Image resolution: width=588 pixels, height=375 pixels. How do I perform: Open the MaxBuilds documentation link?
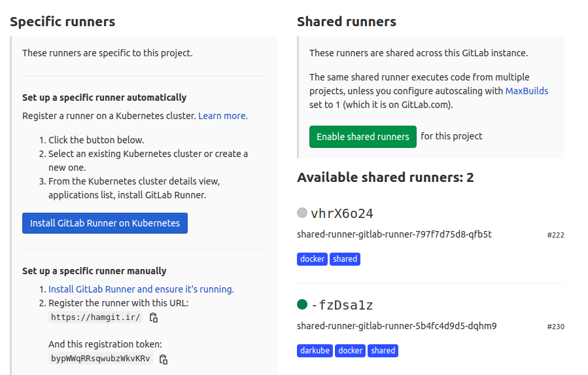coord(527,91)
